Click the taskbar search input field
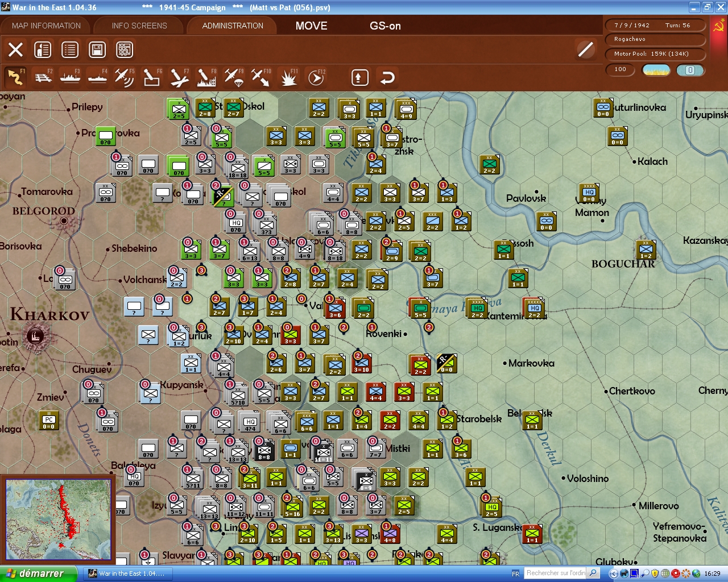 click(x=556, y=573)
